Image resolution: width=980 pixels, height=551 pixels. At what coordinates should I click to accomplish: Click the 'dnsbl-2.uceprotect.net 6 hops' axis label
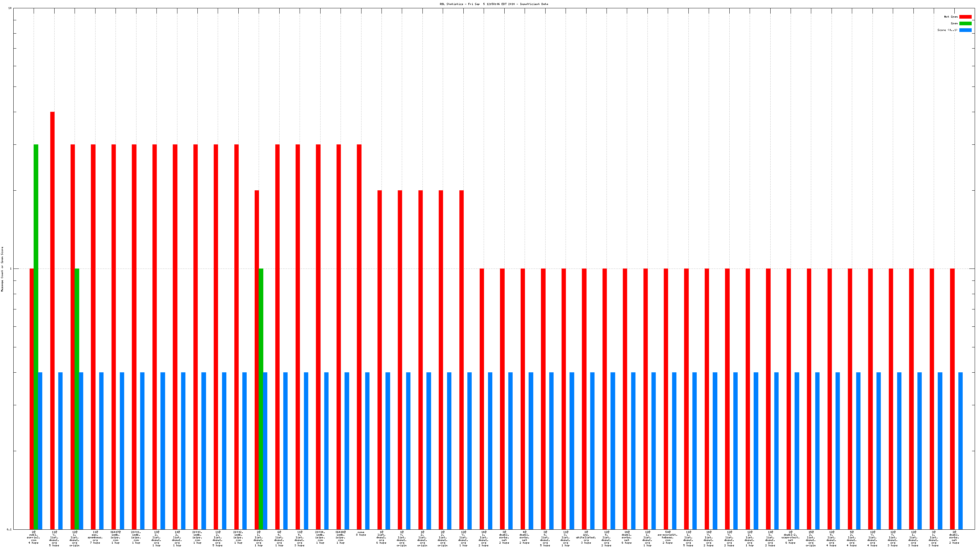pyautogui.click(x=791, y=537)
